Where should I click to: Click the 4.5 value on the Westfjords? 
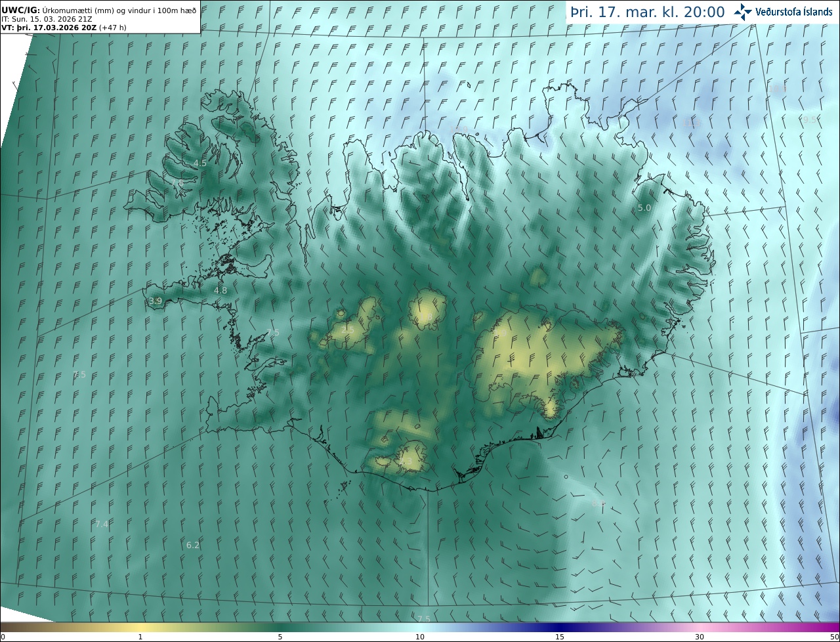200,163
